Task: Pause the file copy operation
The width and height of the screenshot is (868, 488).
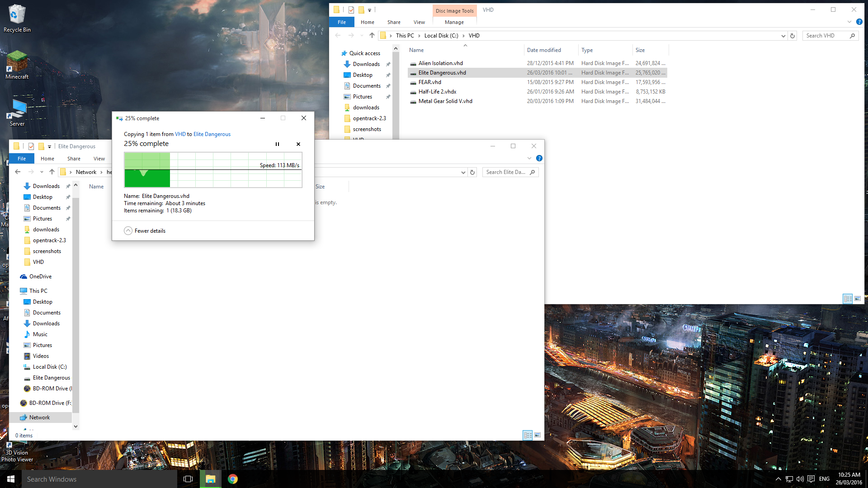Action: pyautogui.click(x=277, y=144)
